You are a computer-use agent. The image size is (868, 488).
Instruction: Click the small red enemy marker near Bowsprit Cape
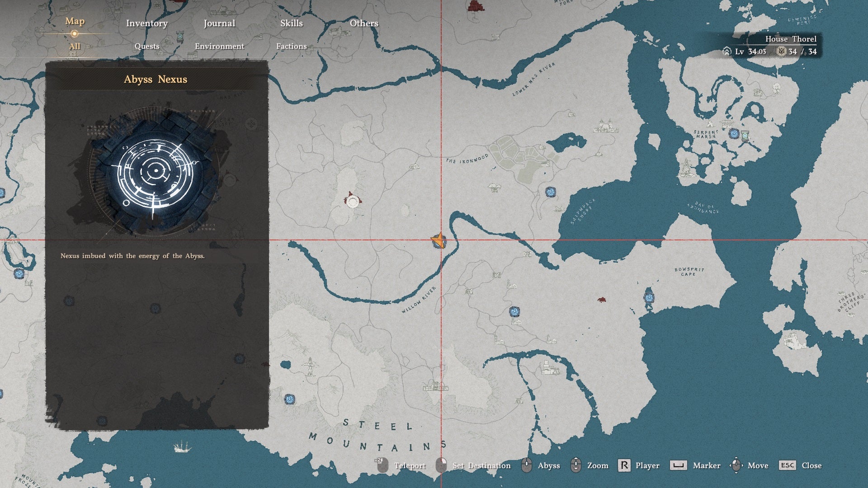[601, 300]
